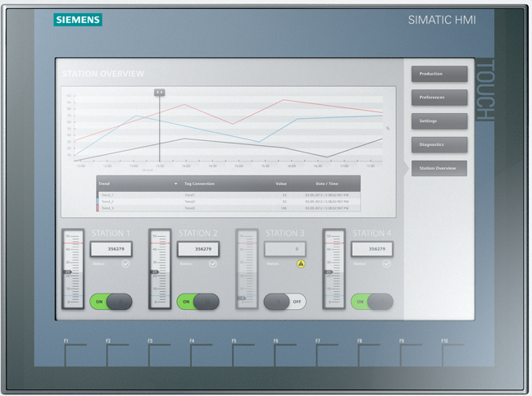Image resolution: width=532 pixels, height=396 pixels.
Task: Toggle the Station 4 ON switch
Action: pos(372,302)
